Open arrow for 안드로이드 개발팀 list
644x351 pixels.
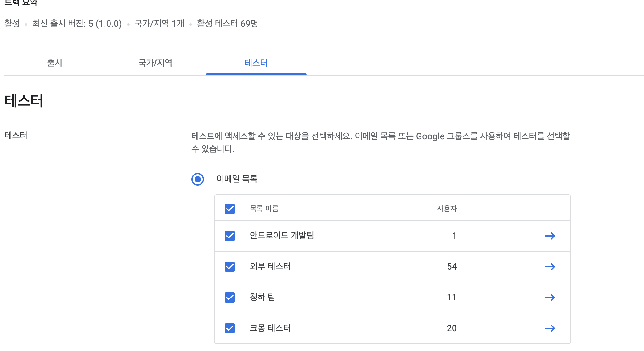click(550, 236)
